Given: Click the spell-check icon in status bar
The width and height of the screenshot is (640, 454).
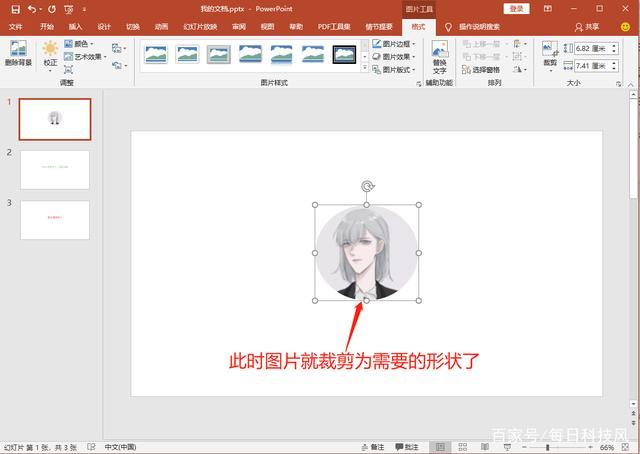Looking at the screenshot, I should pos(91,447).
